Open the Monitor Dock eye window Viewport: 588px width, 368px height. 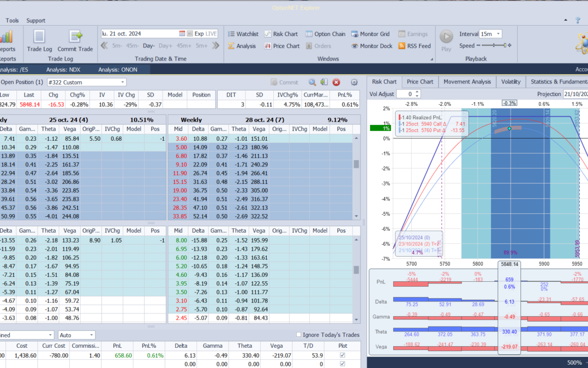pyautogui.click(x=372, y=46)
